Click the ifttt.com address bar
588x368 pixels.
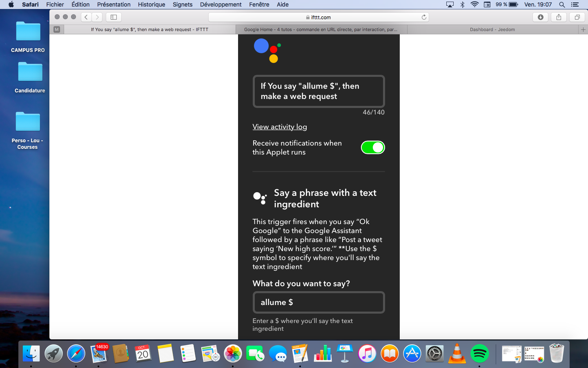(318, 17)
